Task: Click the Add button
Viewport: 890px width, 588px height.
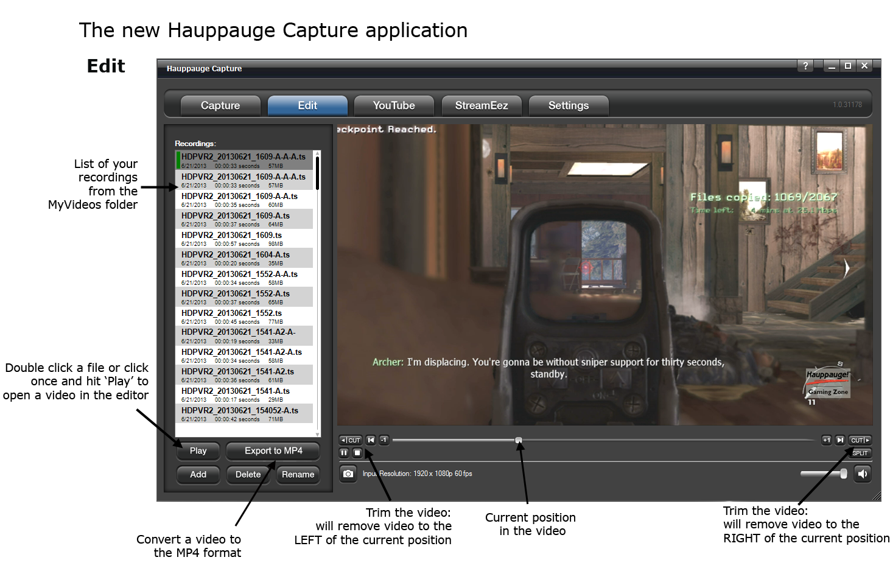Action: [198, 474]
